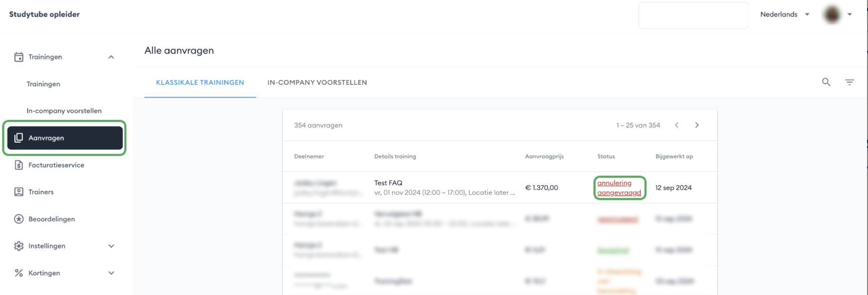Open In-company voorstellen in sidebar

click(64, 111)
